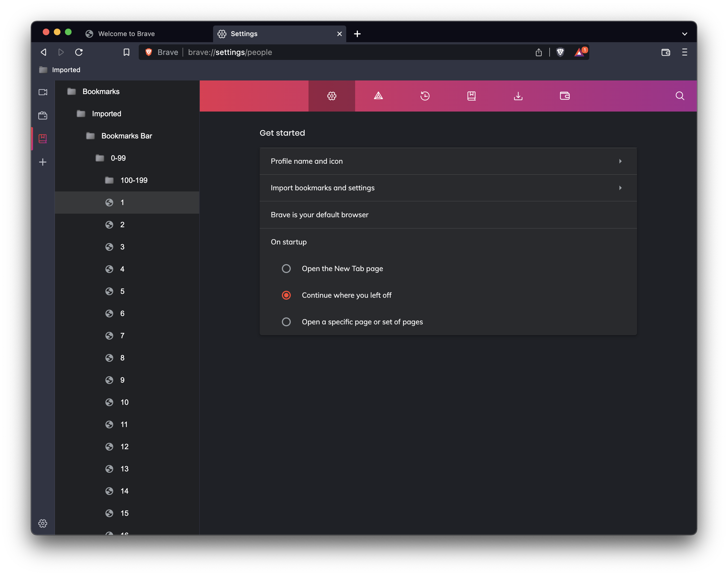Viewport: 728px width, 576px height.
Task: Click the share icon in address bar
Action: [x=539, y=52]
